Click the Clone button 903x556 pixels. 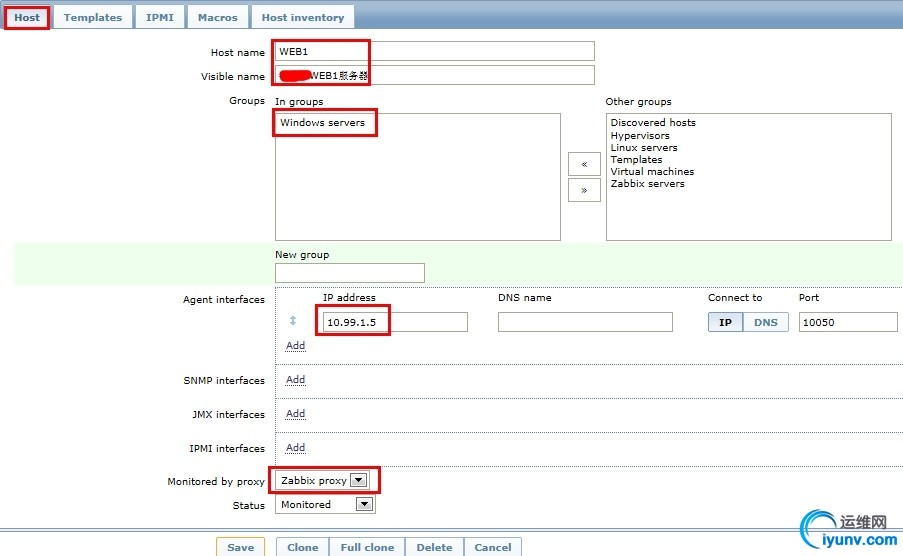[302, 547]
